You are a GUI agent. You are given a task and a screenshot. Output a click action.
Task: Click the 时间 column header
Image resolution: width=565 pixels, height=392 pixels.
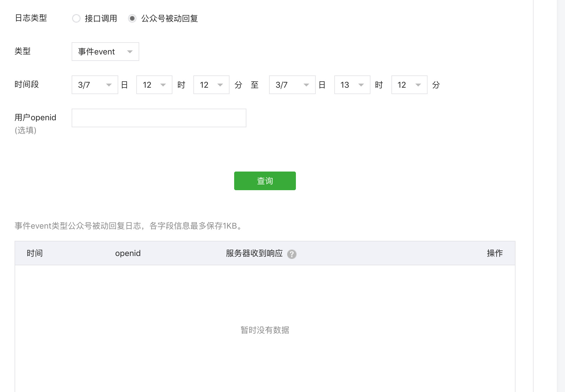tap(35, 253)
